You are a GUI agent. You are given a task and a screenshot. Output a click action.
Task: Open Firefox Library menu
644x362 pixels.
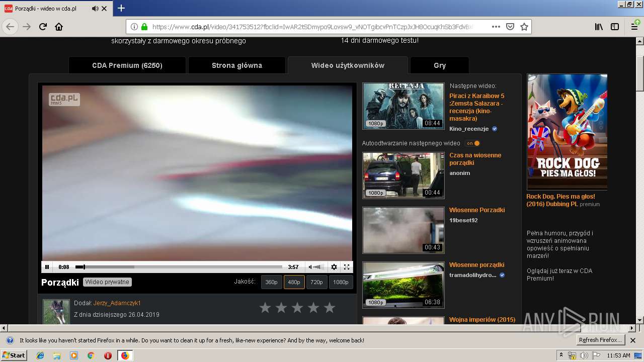coord(599,27)
